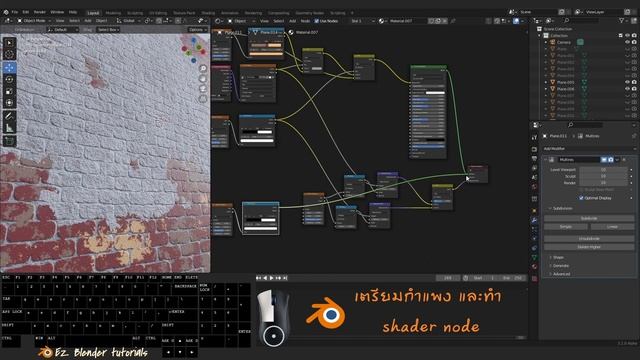Open the Default orientation dropdown

pyautogui.click(x=62, y=30)
